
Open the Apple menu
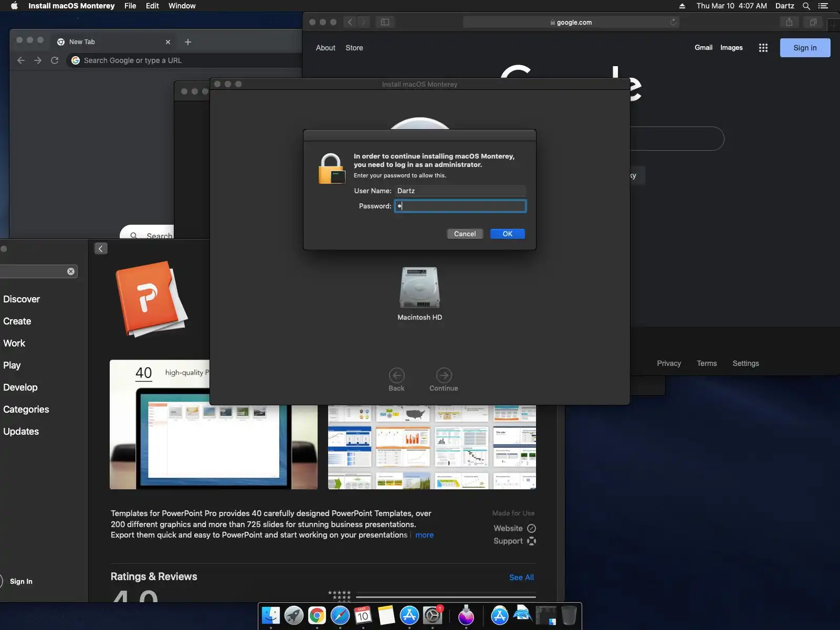(14, 6)
